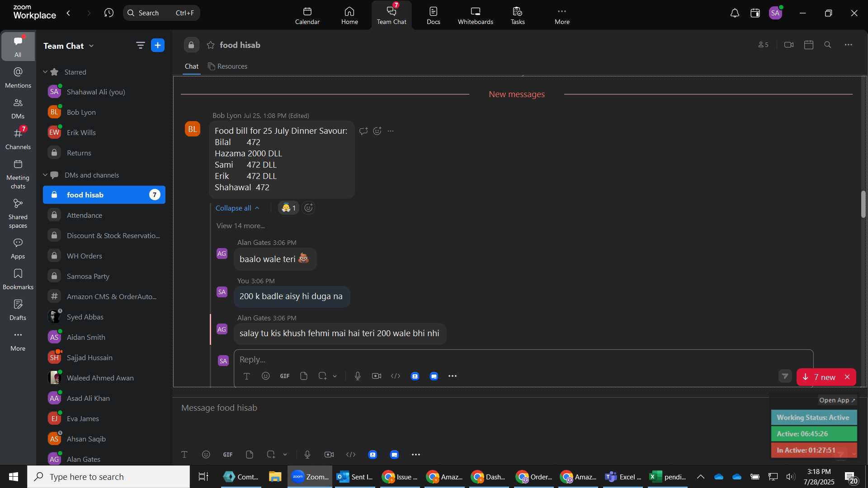Click the blue new chat plus button
This screenshot has width=868, height=488.
pyautogui.click(x=158, y=45)
